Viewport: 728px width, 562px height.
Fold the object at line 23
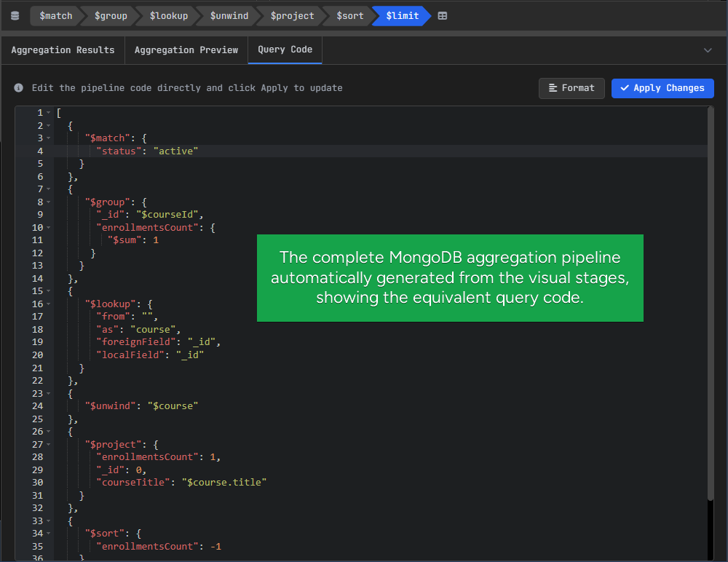[48, 394]
